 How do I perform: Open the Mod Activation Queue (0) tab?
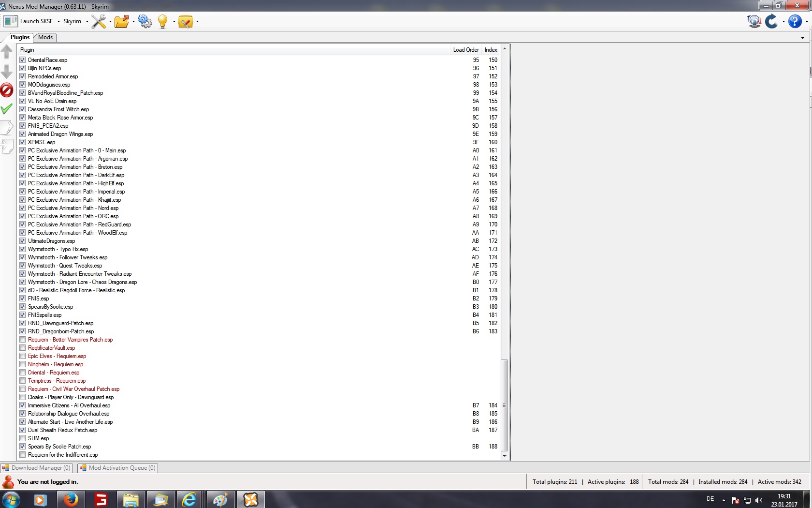tap(118, 468)
